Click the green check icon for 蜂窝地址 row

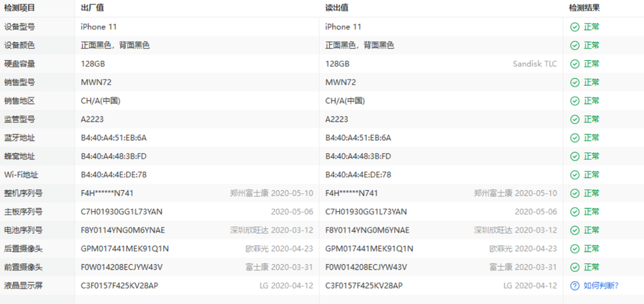[575, 157]
